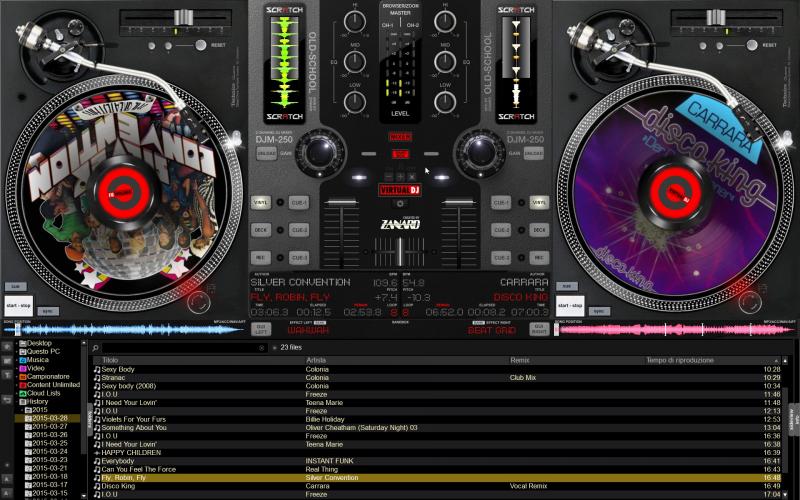The width and height of the screenshot is (800, 500).
Task: Click the right deck large GAIN knob
Action: pos(480,153)
